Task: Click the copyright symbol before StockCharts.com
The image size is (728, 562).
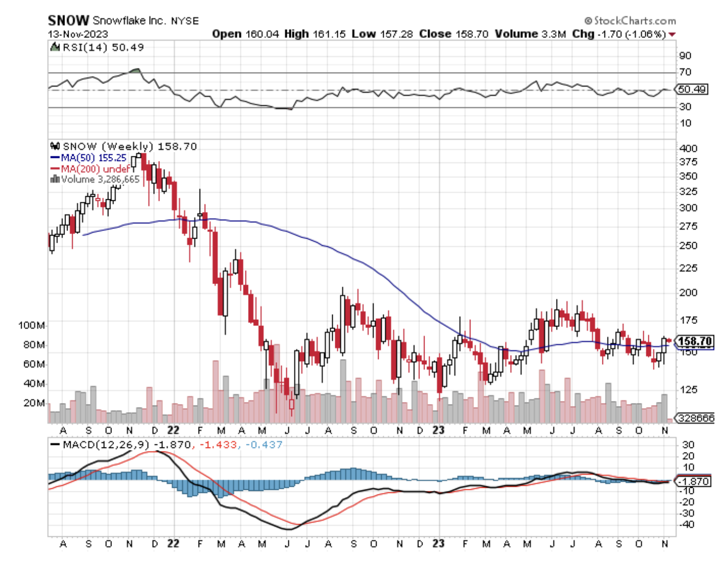Action: click(588, 21)
